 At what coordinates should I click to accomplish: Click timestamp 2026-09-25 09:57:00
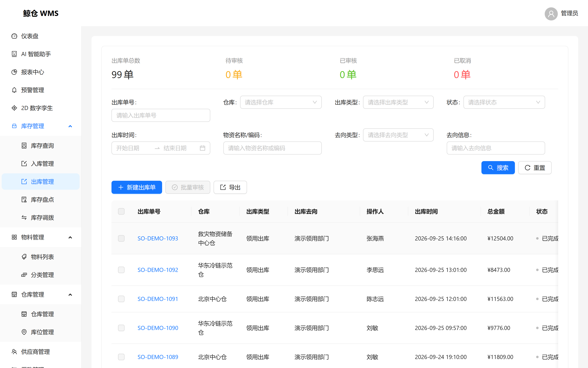(441, 328)
